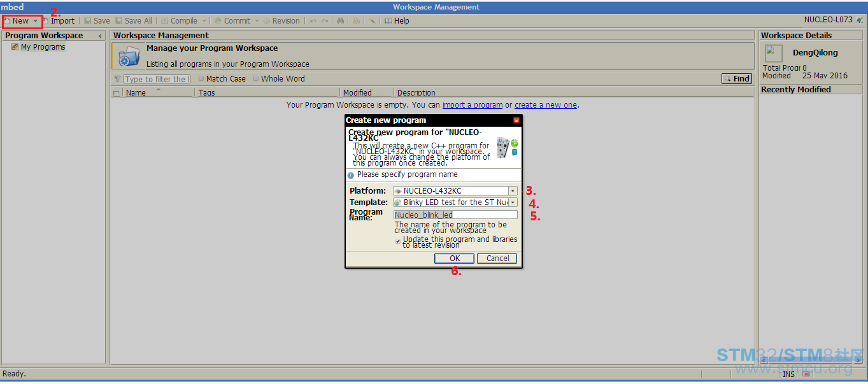The height and width of the screenshot is (384, 868).
Task: Open the Commit dropdown arrow
Action: point(257,21)
